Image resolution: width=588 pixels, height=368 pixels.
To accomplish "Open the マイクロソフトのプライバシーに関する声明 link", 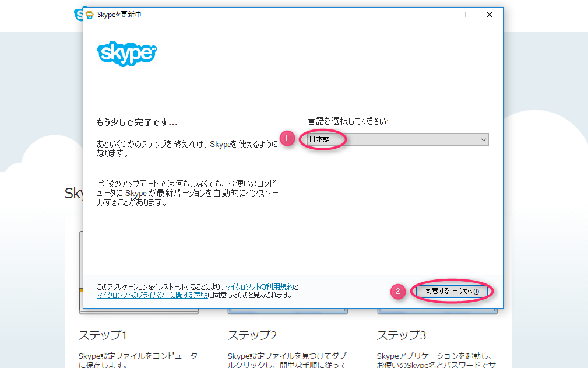I will (152, 295).
